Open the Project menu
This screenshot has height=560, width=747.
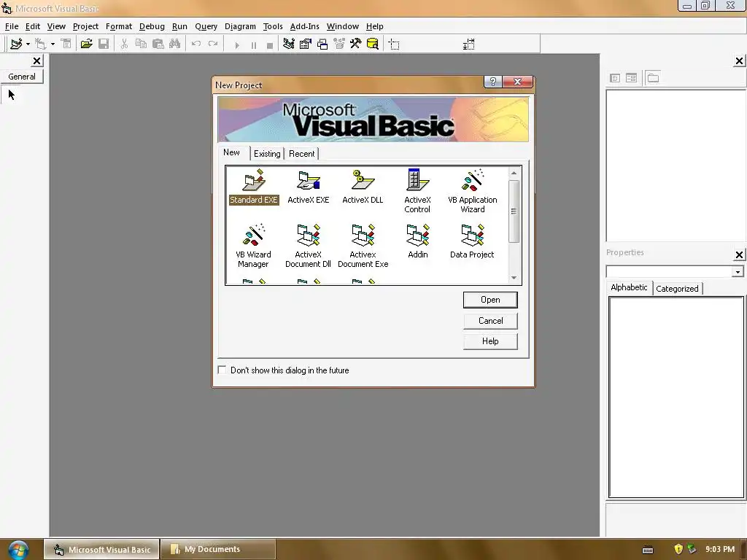tap(86, 27)
